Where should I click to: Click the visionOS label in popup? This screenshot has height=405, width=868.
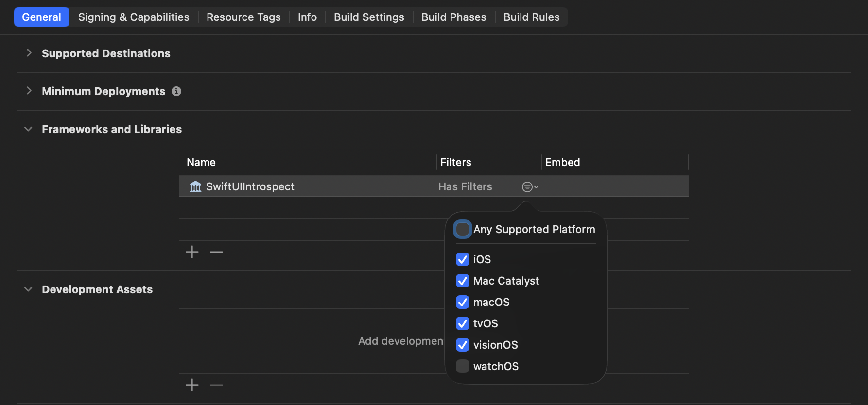pyautogui.click(x=495, y=345)
